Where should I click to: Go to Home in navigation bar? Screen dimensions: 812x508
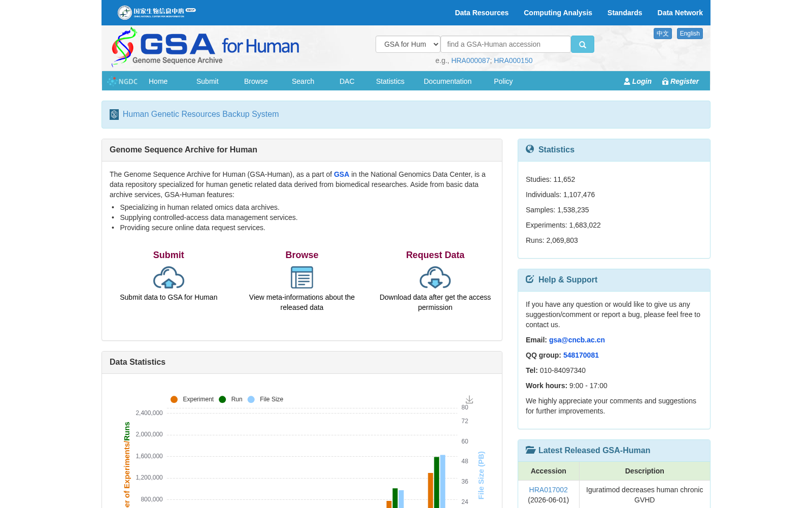(x=158, y=81)
